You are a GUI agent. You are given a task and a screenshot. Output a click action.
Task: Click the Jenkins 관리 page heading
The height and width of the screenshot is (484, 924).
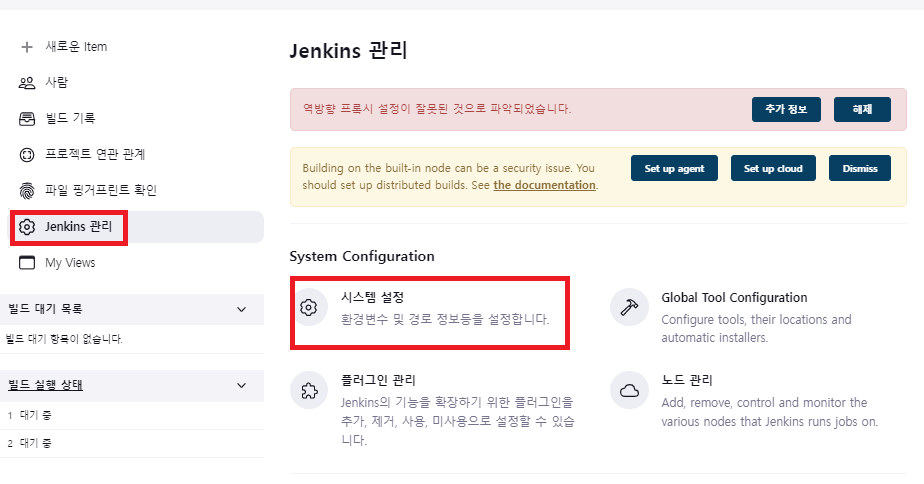coord(348,51)
